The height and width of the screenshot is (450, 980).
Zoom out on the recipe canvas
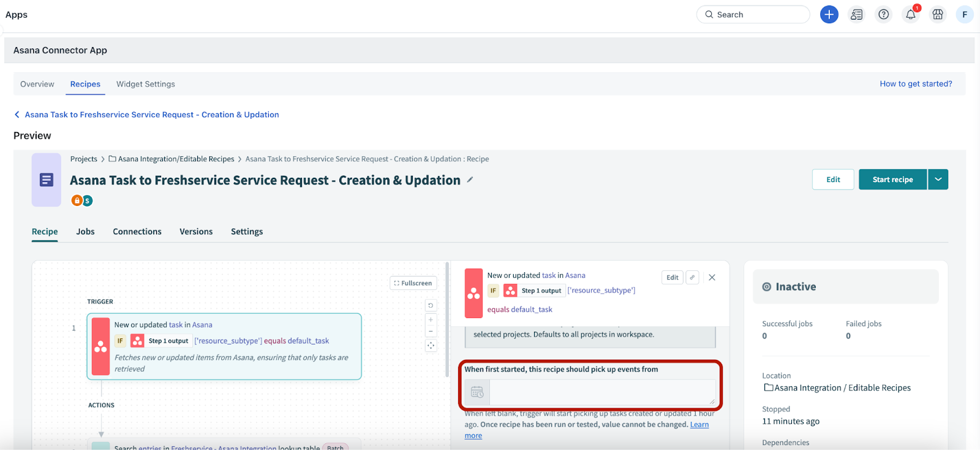tap(431, 331)
